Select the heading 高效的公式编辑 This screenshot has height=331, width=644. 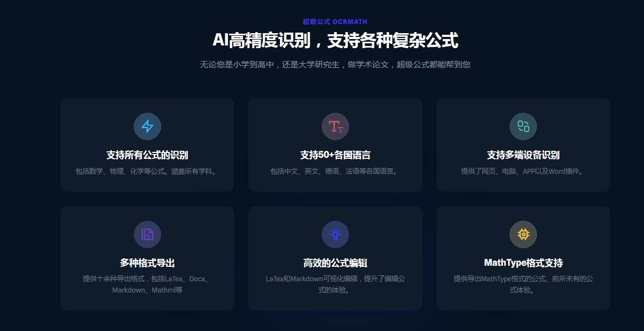[x=335, y=263]
